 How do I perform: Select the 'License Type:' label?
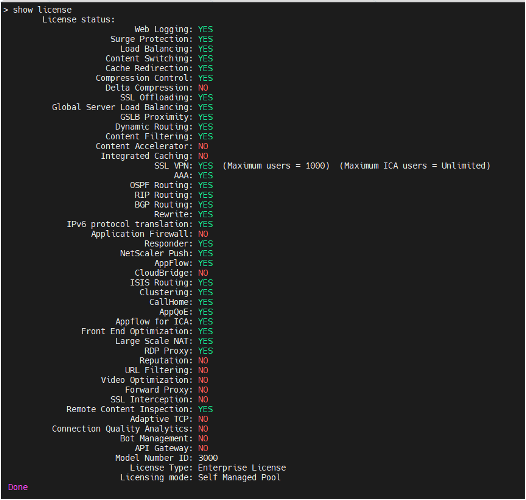161,468
